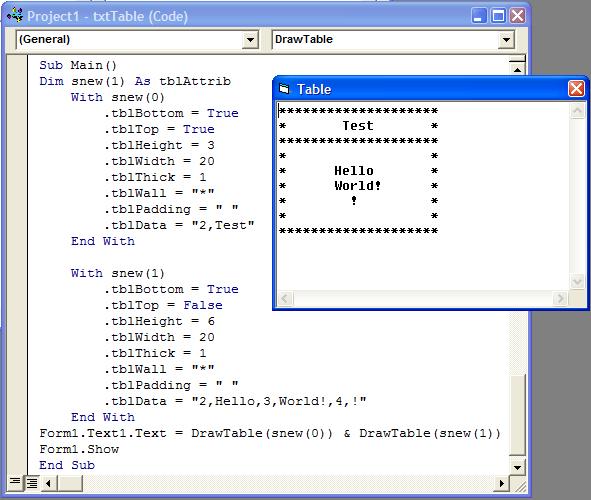Click the 'With snew(0)' line
The height and width of the screenshot is (500, 591).
(118, 97)
